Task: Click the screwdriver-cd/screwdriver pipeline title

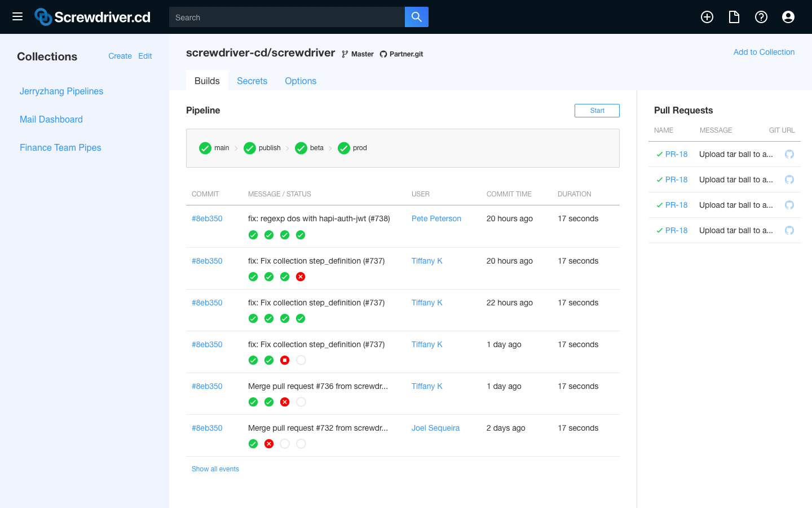Action: coord(261,52)
